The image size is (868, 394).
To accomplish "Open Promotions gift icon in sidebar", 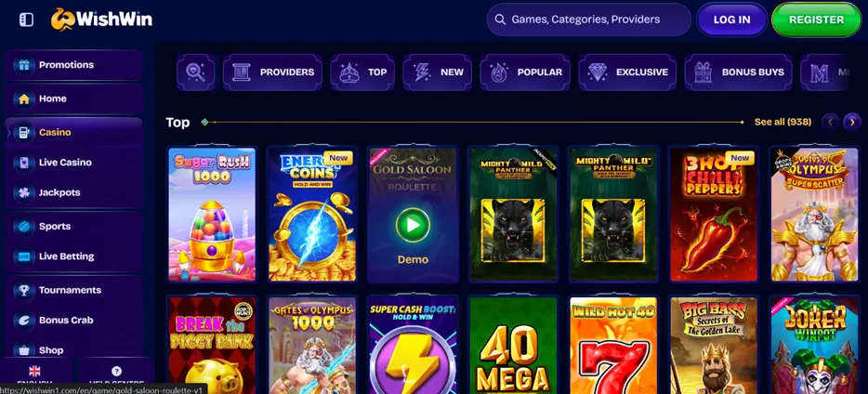I will pos(24,65).
